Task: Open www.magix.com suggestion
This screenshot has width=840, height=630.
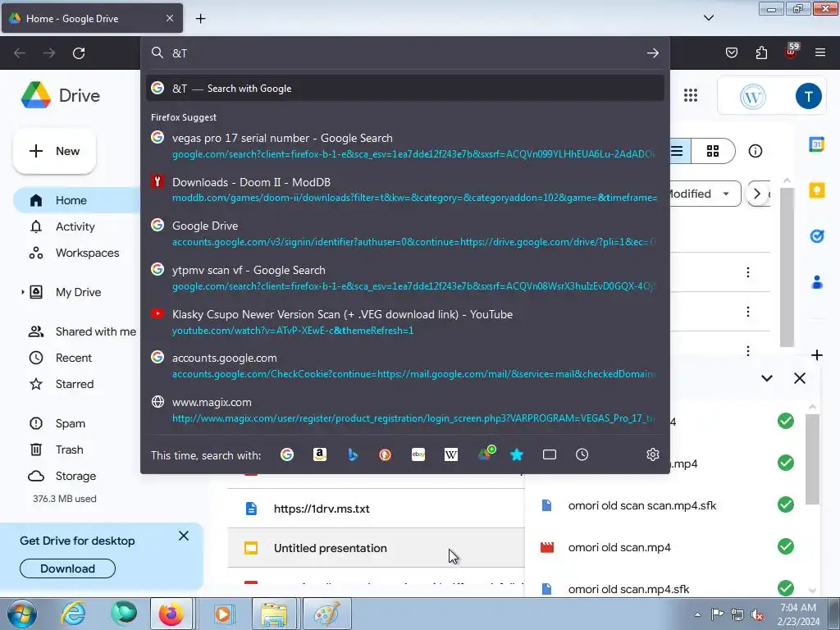Action: [405, 410]
